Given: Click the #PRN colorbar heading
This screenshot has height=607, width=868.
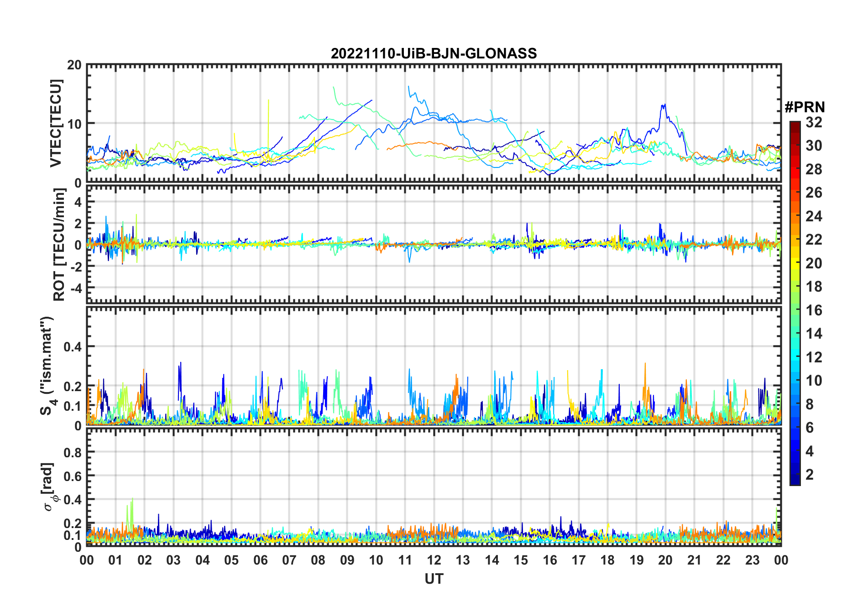Looking at the screenshot, I should 805,107.
